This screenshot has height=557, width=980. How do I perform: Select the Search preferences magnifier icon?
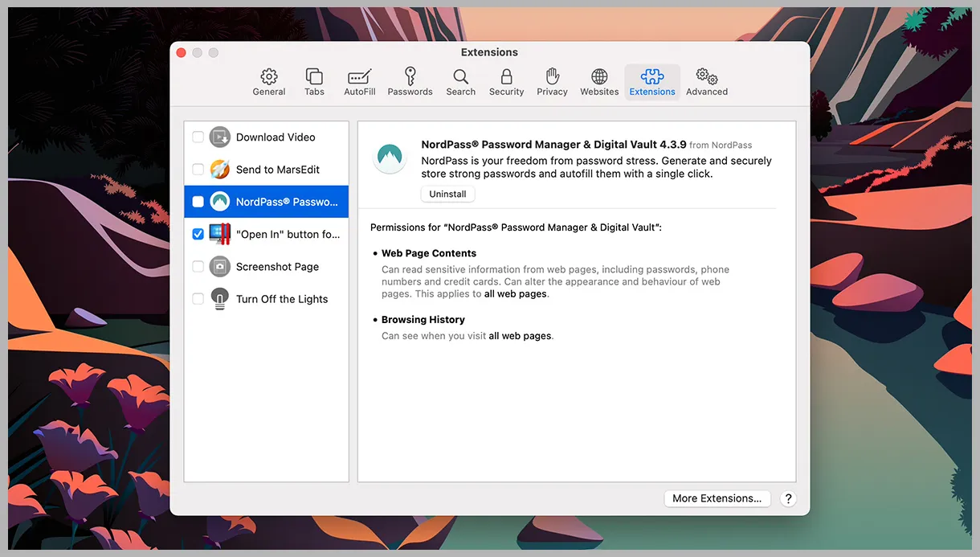460,82
